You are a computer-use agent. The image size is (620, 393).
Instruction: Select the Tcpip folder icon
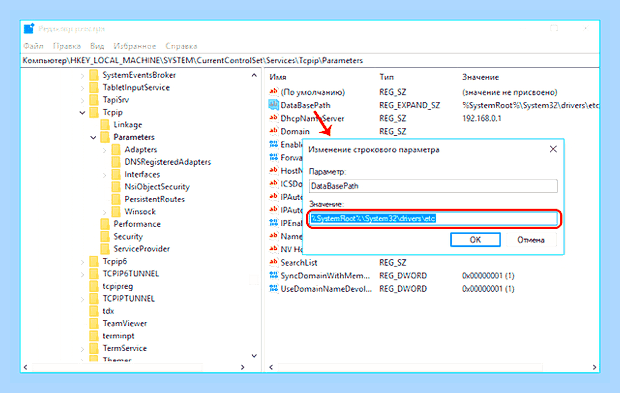click(x=94, y=112)
